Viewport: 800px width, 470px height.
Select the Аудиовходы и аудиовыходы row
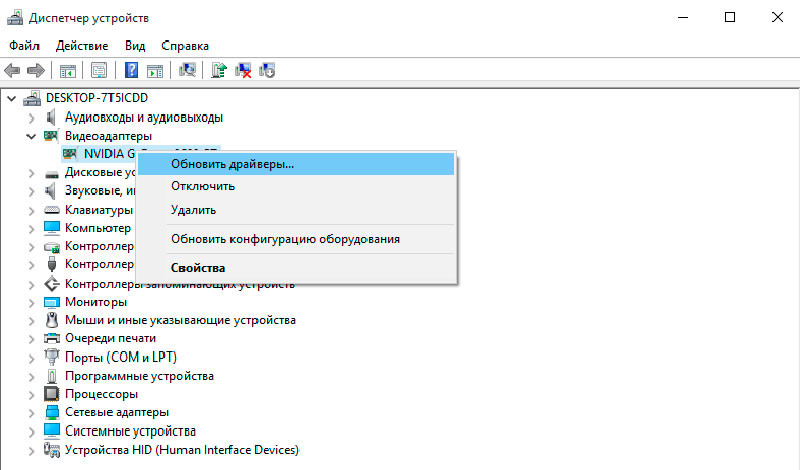144,117
